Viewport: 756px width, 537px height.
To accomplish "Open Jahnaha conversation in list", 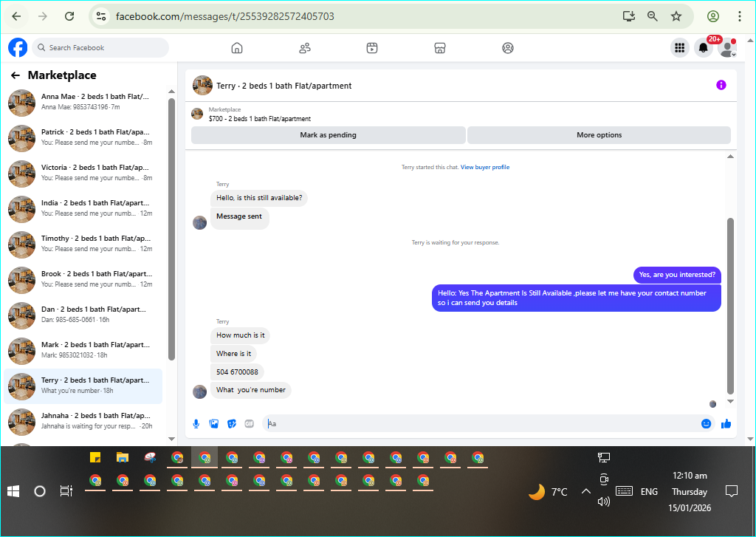I will click(83, 422).
